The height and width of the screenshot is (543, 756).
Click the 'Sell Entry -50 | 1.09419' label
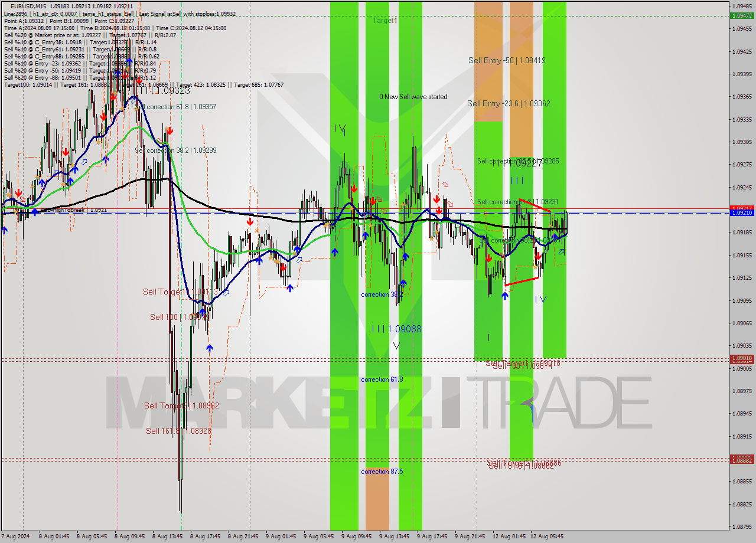point(507,60)
